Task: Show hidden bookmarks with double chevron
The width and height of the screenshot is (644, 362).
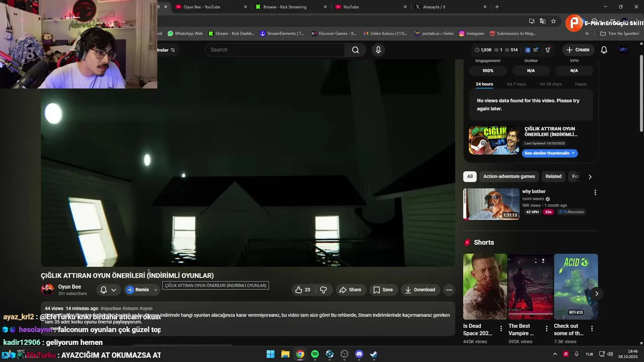Action: pos(587,34)
